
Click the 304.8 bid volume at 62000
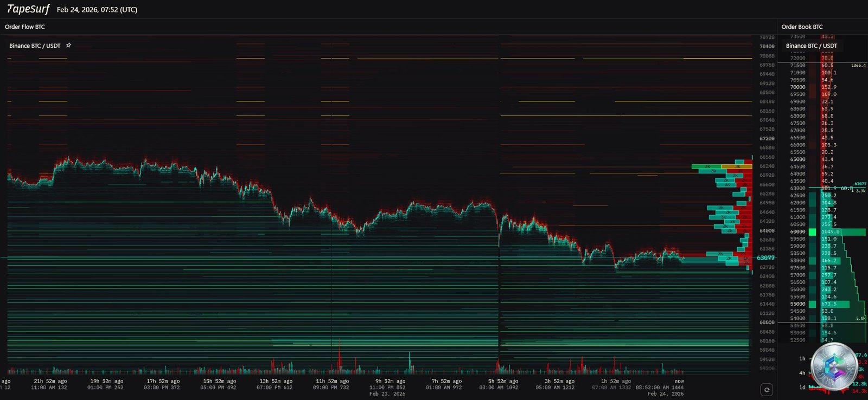(x=828, y=203)
